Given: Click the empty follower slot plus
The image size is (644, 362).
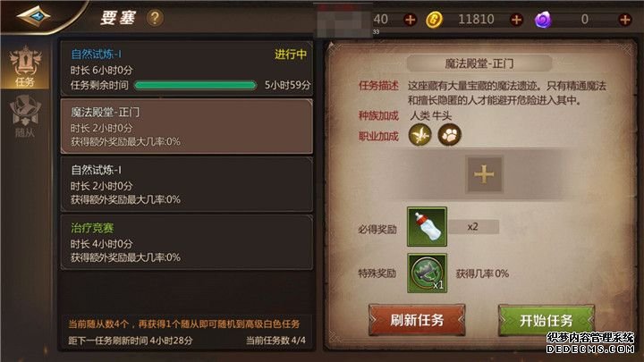Looking at the screenshot, I should pos(484,174).
